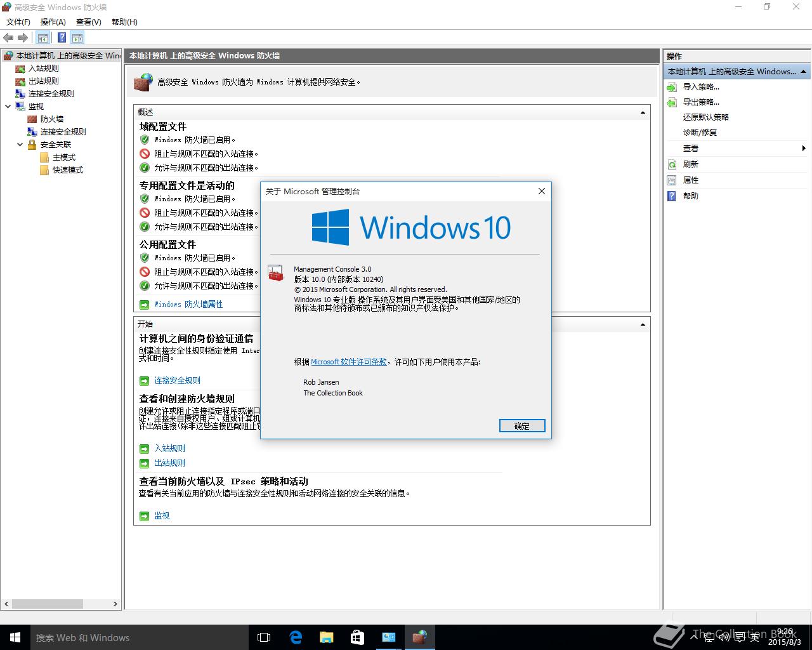Click 刷新 in the actions pane
Image resolution: width=812 pixels, height=650 pixels.
click(690, 164)
